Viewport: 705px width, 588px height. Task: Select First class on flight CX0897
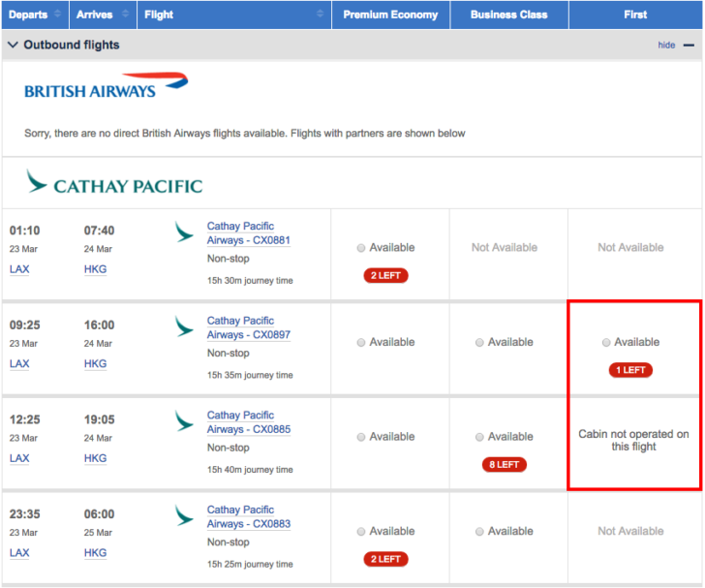click(606, 342)
